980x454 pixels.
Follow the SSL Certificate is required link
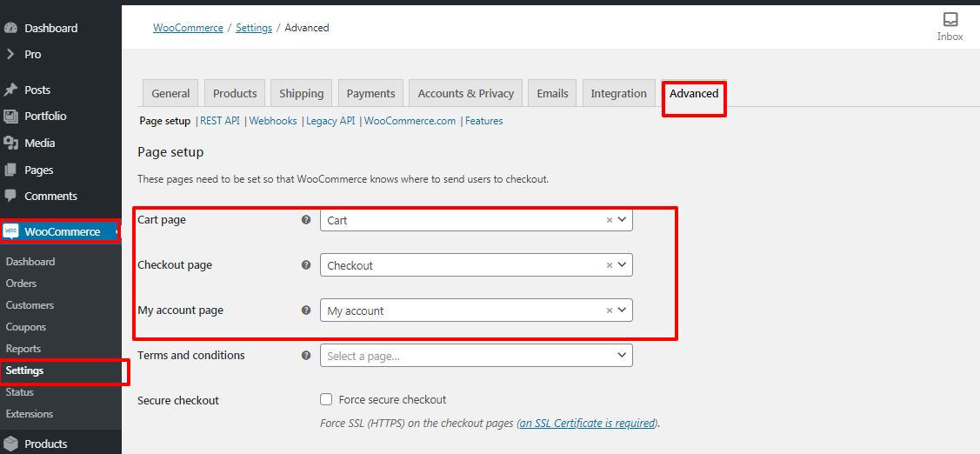[588, 423]
